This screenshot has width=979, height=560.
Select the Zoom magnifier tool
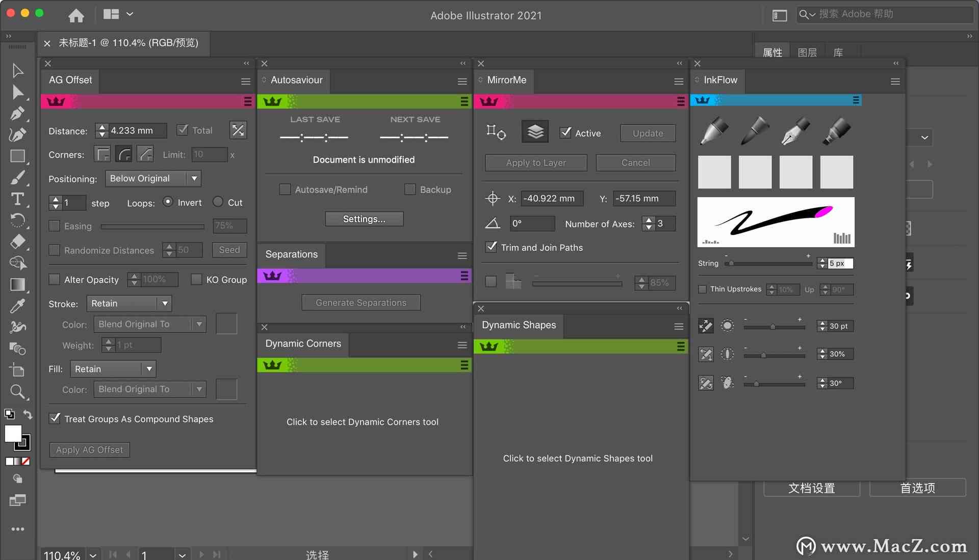click(x=18, y=391)
